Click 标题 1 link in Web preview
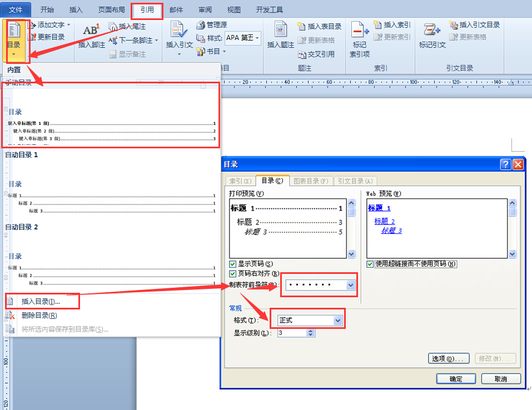The image size is (532, 410). pyautogui.click(x=379, y=208)
